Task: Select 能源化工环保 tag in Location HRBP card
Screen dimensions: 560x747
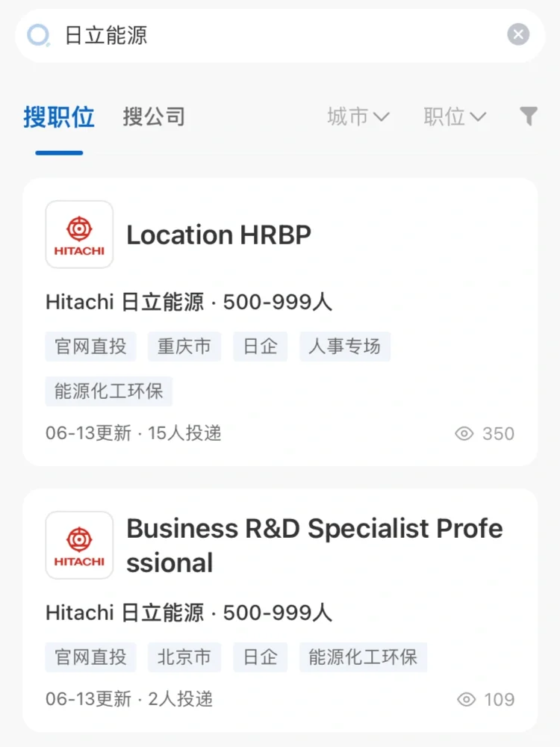Action: pyautogui.click(x=108, y=391)
